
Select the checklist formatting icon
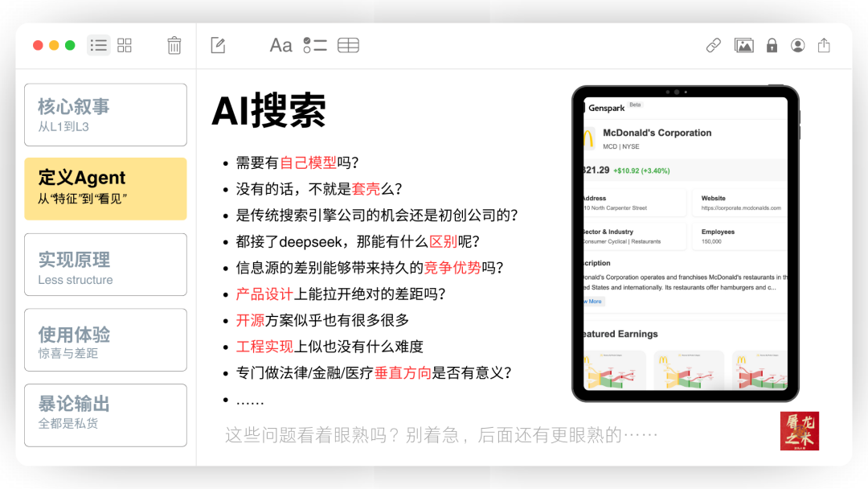(x=316, y=45)
